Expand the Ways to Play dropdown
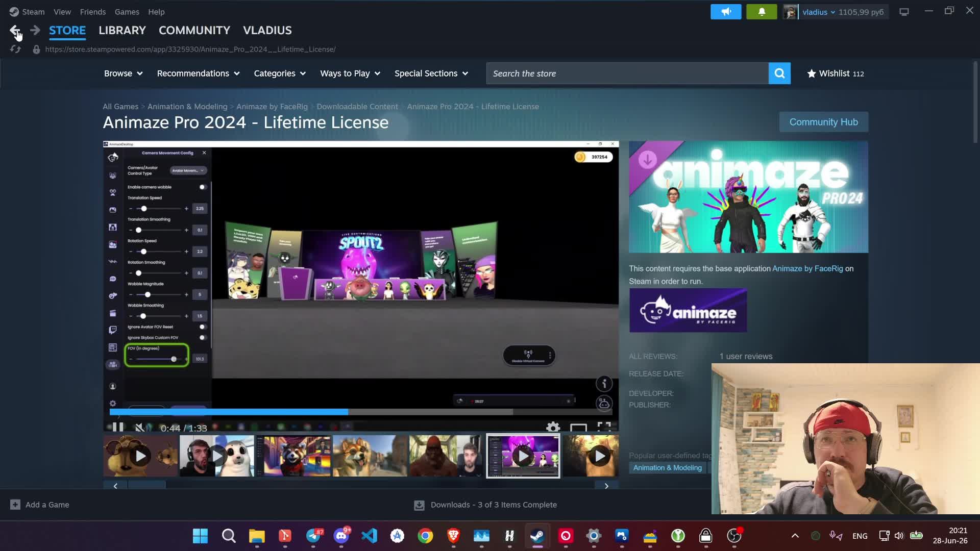The height and width of the screenshot is (551, 980). 350,73
